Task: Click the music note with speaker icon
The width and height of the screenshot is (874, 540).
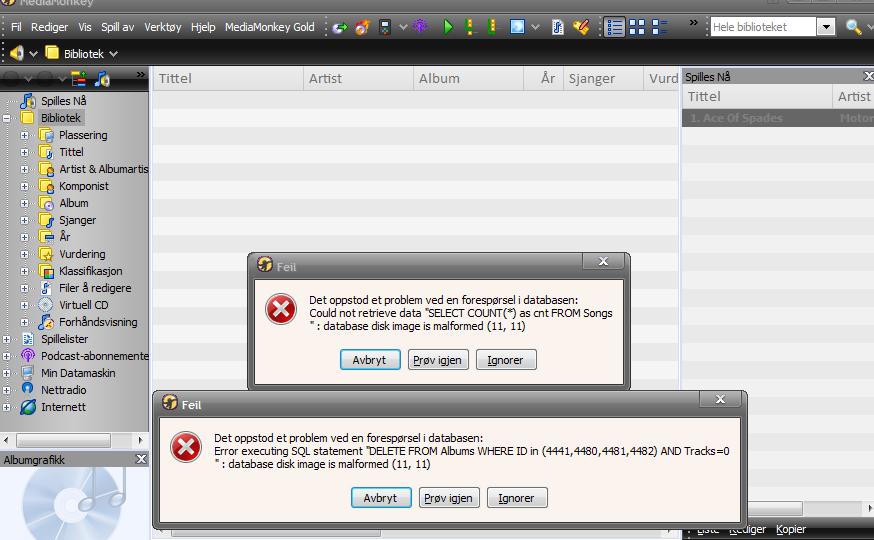Action: tap(102, 79)
